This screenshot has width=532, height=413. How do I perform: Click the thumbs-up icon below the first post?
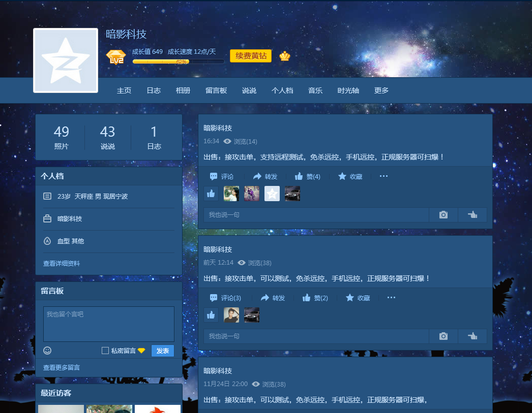[x=211, y=194]
